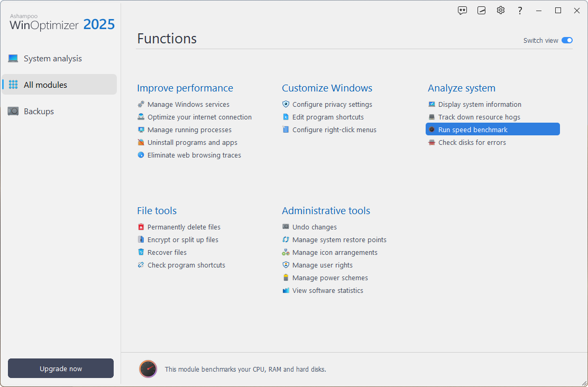
Task: Click the feedback chat icon in title bar
Action: point(463,11)
